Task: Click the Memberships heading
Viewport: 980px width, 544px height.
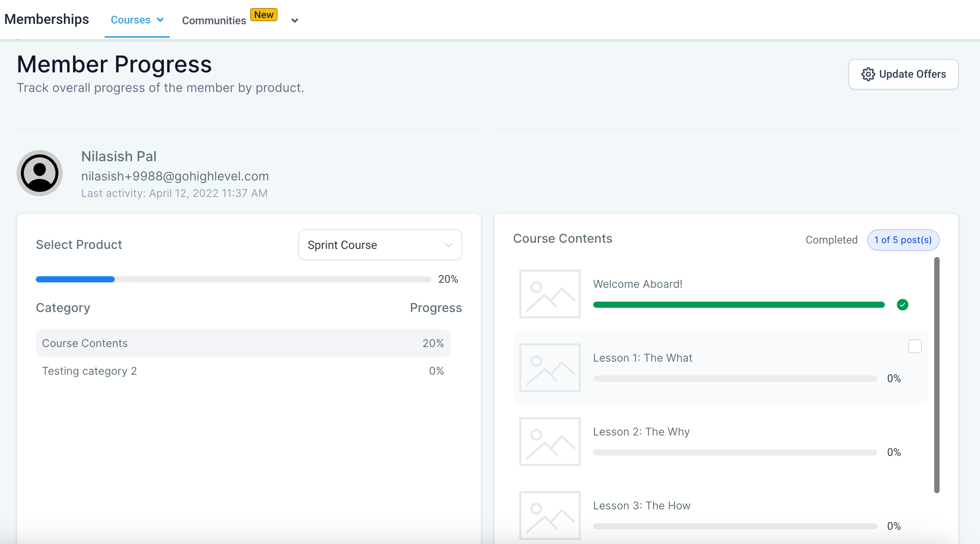Action: [x=47, y=19]
